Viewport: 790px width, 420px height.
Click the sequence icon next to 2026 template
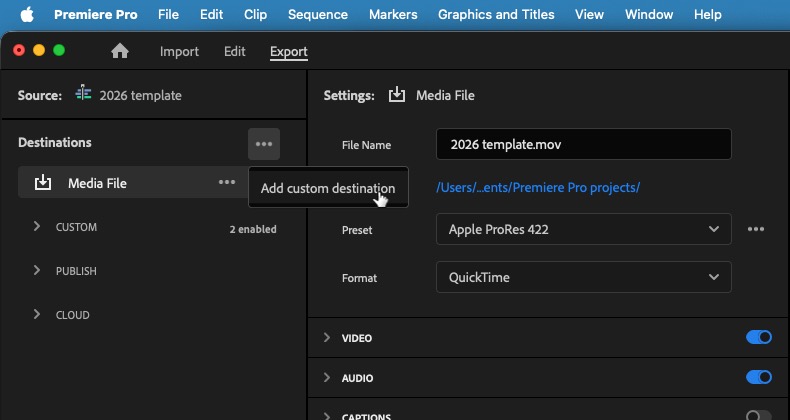point(83,94)
